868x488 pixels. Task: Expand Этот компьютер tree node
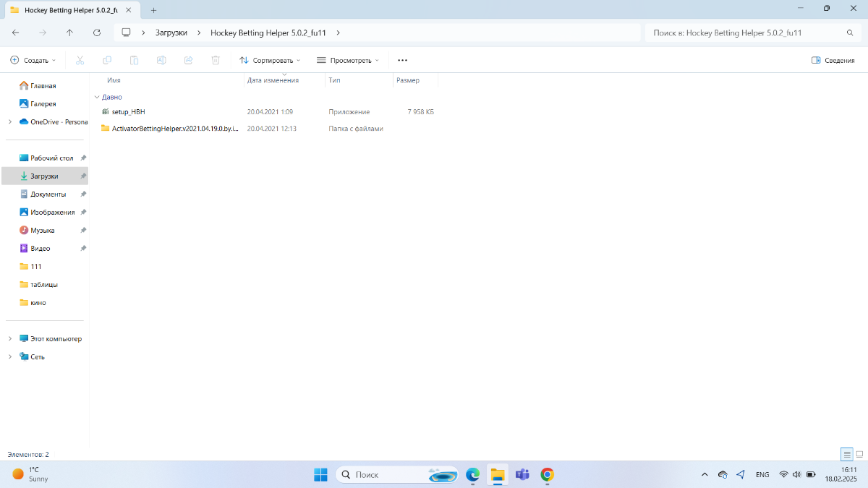9,338
